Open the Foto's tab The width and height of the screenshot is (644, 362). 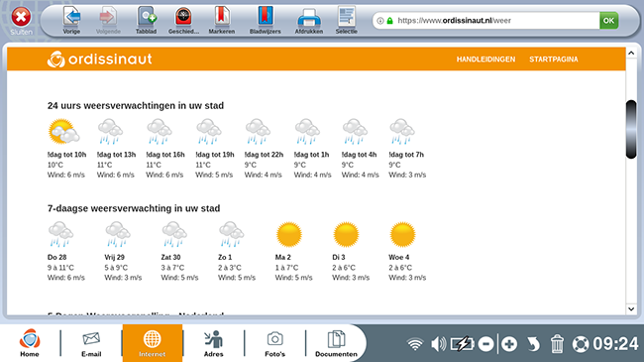[274, 343]
